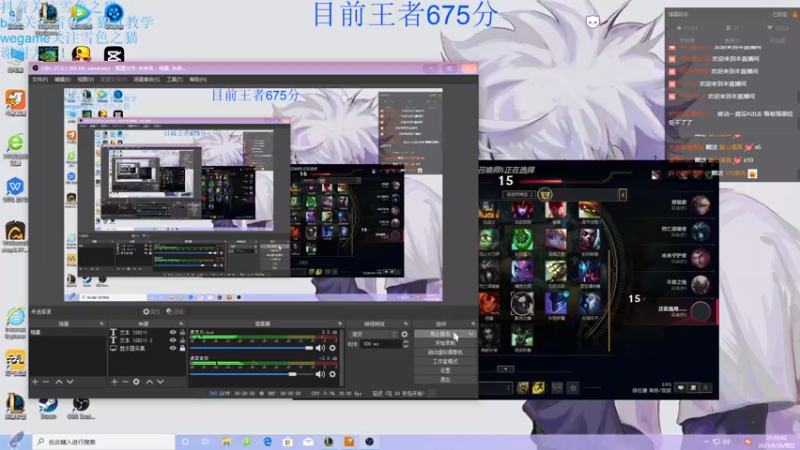Open the ward skin selector icon in champion select
This screenshot has width=800, height=450.
(x=557, y=388)
